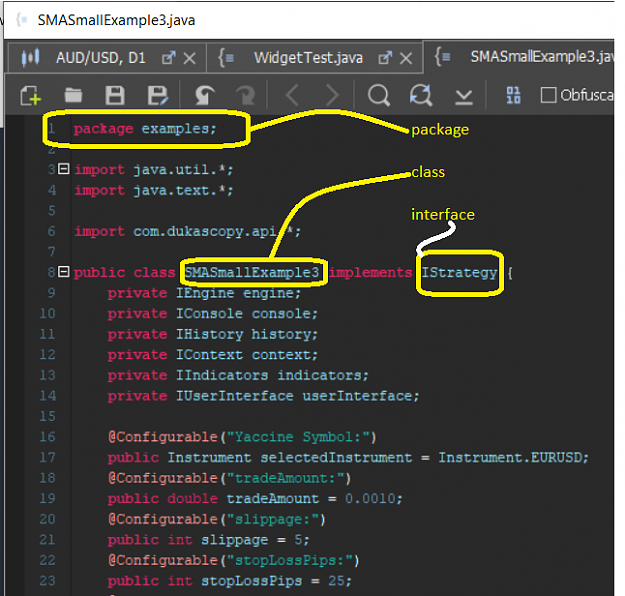Redo the last undone edit

point(246,96)
